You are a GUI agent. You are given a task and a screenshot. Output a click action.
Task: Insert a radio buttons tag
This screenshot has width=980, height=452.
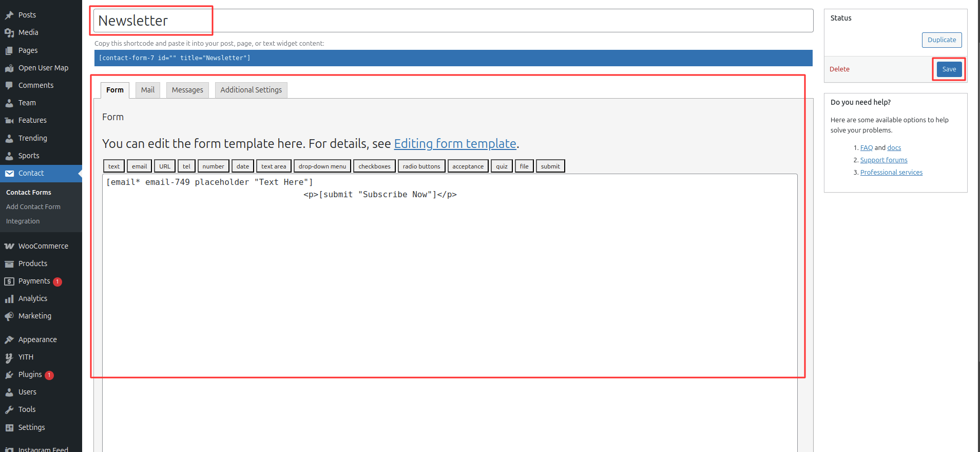click(421, 166)
